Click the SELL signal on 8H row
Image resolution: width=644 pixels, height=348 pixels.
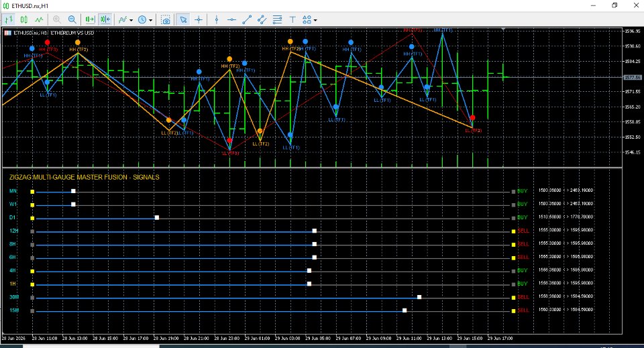tap(523, 244)
